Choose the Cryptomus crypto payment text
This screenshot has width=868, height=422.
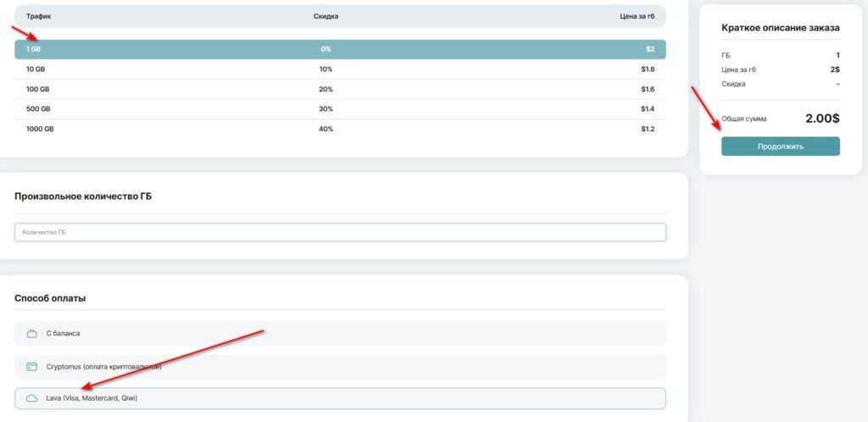click(x=103, y=367)
